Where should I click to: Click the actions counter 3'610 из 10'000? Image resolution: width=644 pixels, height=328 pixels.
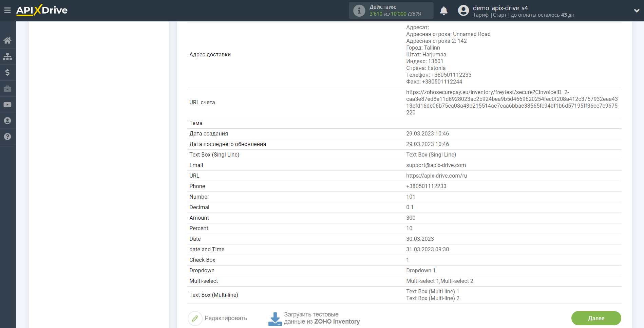pos(395,14)
